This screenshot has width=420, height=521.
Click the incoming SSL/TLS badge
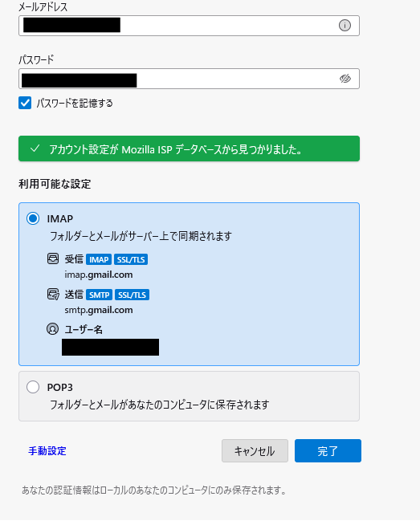click(131, 259)
